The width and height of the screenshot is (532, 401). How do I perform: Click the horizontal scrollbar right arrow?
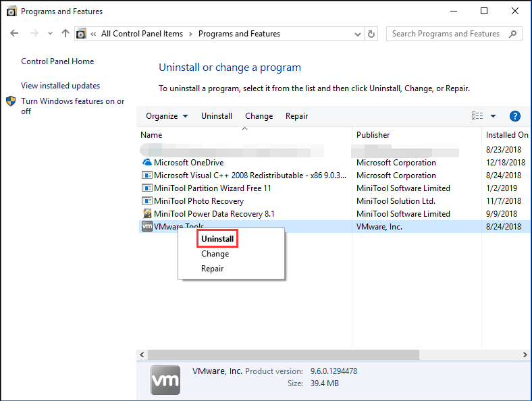(525, 354)
